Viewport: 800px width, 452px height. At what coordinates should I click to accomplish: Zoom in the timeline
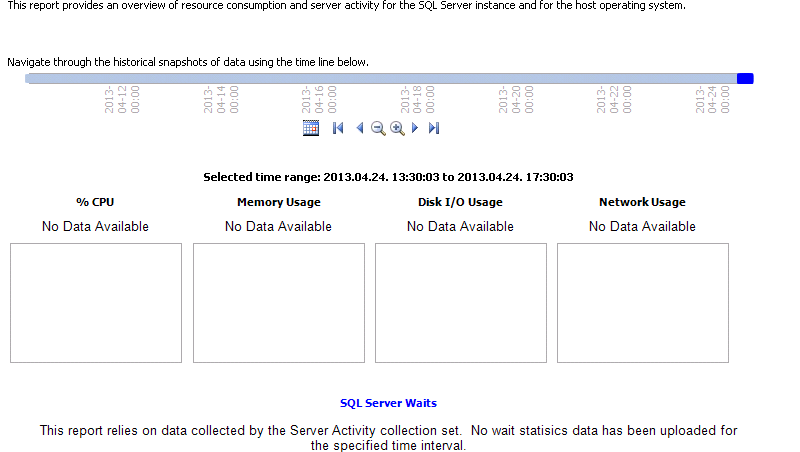397,128
